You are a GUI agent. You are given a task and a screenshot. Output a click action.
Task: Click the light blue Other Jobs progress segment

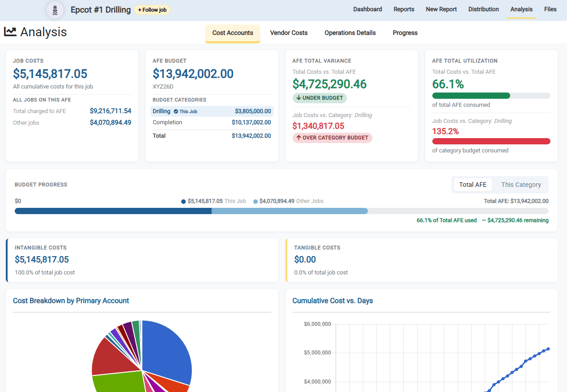[290, 211]
